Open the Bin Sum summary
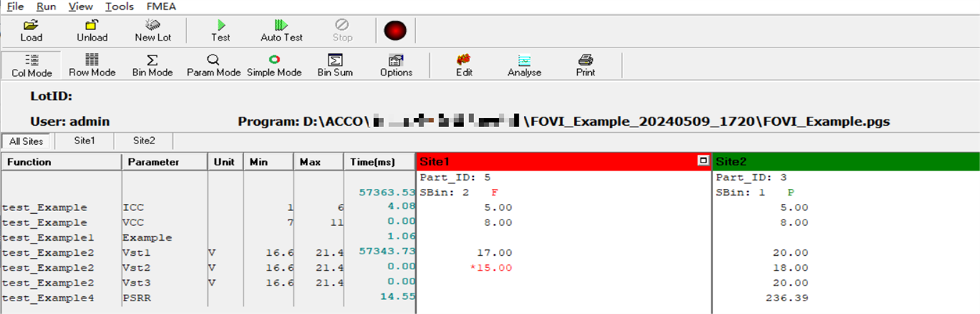 335,65
